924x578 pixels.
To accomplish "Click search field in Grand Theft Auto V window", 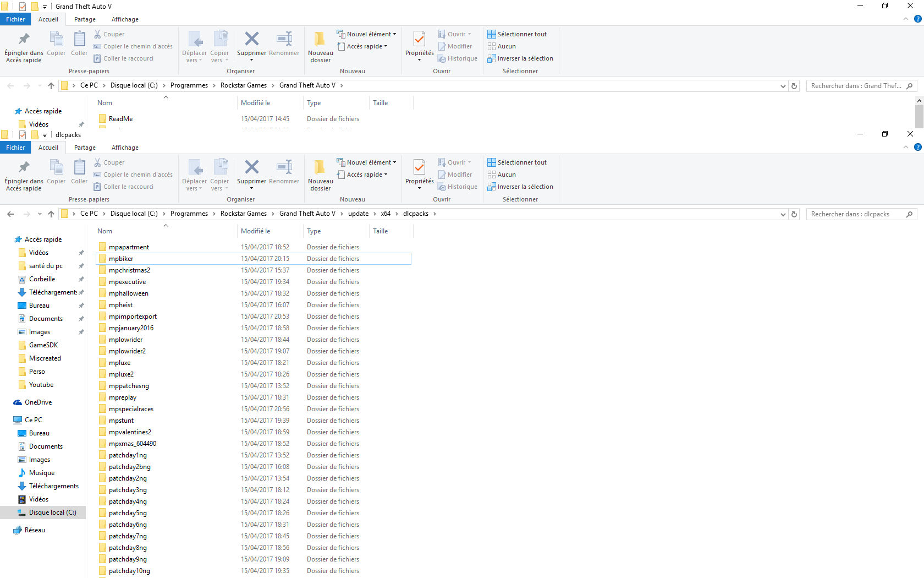I will pyautogui.click(x=861, y=86).
